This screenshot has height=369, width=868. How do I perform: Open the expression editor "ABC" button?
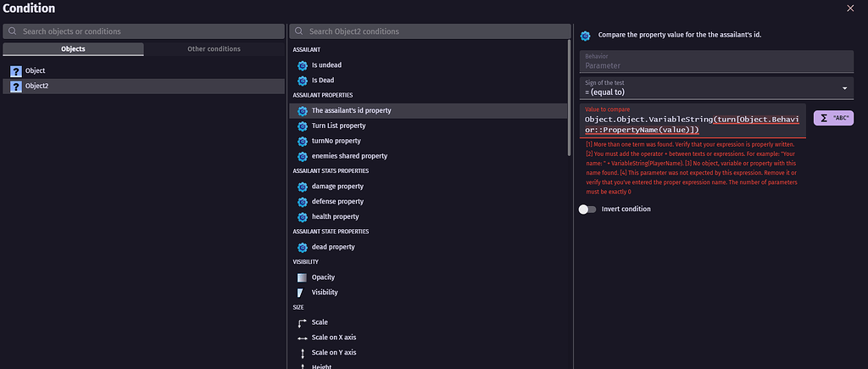point(833,118)
